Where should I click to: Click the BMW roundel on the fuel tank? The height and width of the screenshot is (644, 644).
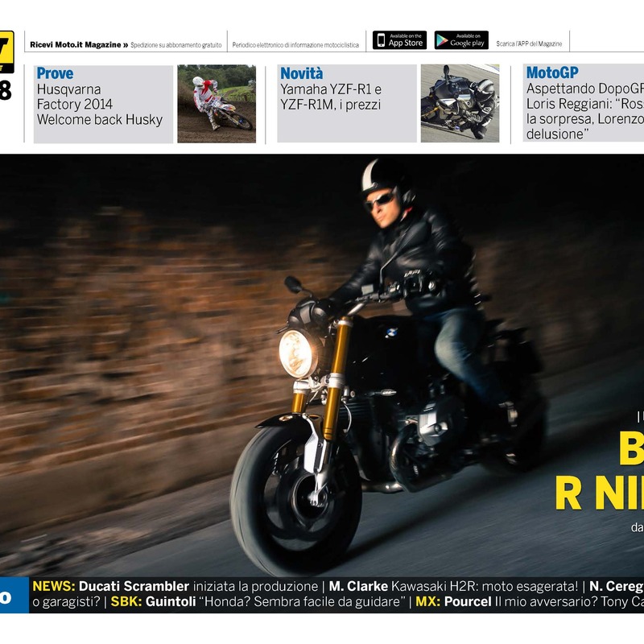[390, 332]
